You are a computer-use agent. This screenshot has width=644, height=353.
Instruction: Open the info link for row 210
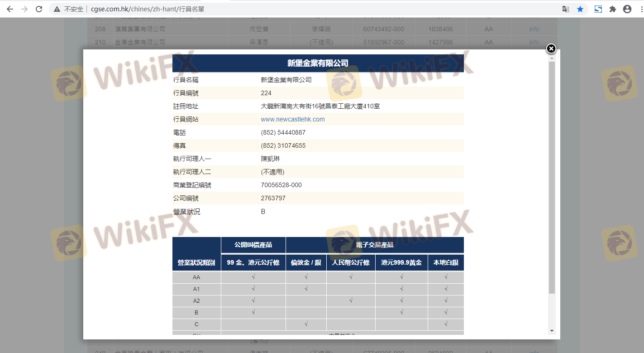point(534,42)
